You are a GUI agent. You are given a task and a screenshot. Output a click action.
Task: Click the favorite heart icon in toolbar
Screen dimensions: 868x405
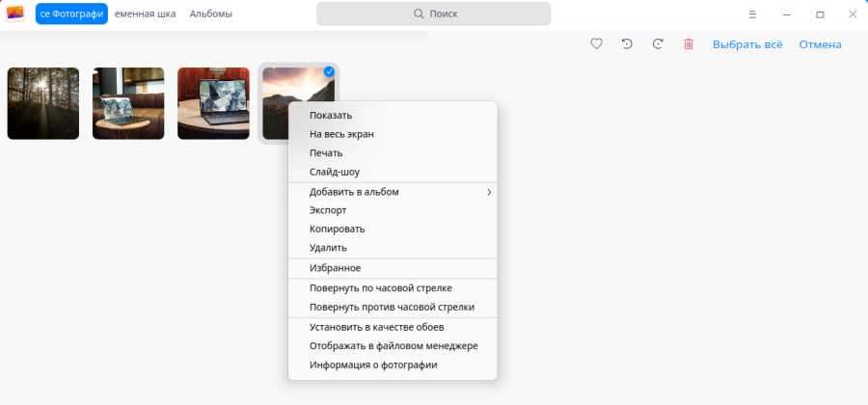(x=596, y=44)
